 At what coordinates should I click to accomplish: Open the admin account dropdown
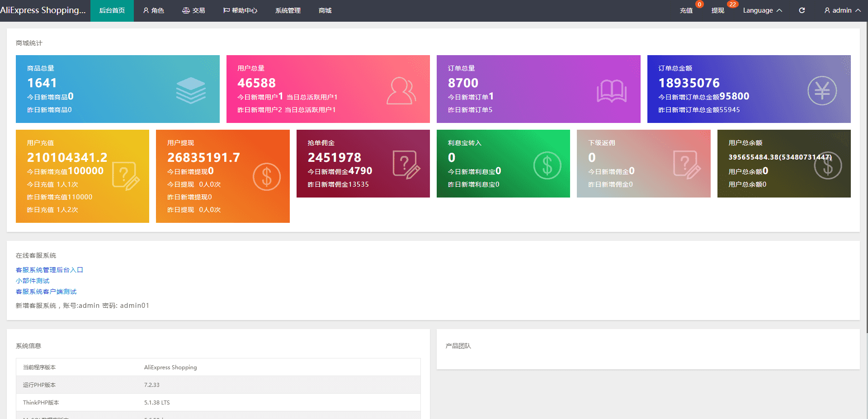(842, 10)
